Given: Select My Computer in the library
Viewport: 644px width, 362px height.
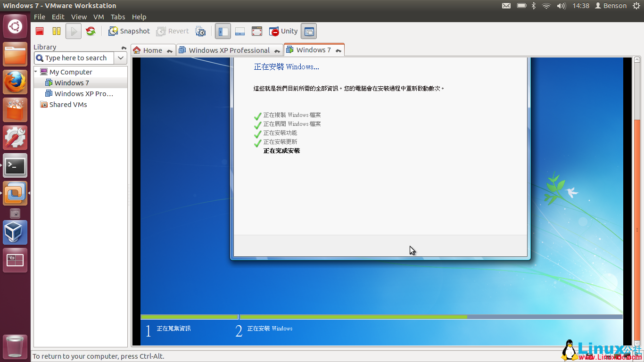Looking at the screenshot, I should [x=71, y=72].
